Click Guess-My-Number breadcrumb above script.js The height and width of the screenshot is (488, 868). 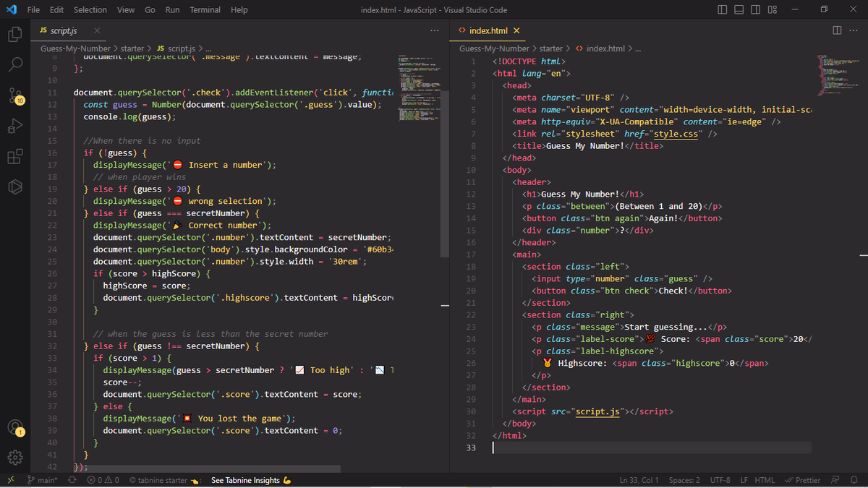[x=75, y=48]
